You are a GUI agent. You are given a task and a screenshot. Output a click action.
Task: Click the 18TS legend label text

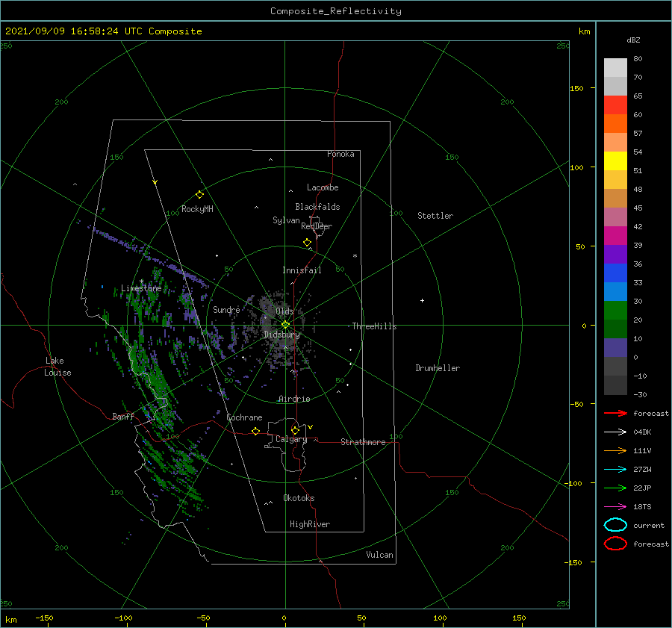642,507
